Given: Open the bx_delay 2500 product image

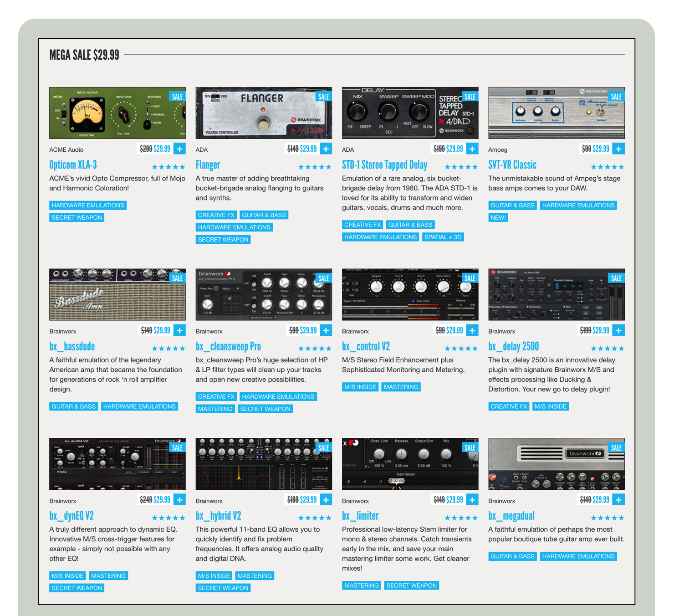Looking at the screenshot, I should tap(557, 295).
